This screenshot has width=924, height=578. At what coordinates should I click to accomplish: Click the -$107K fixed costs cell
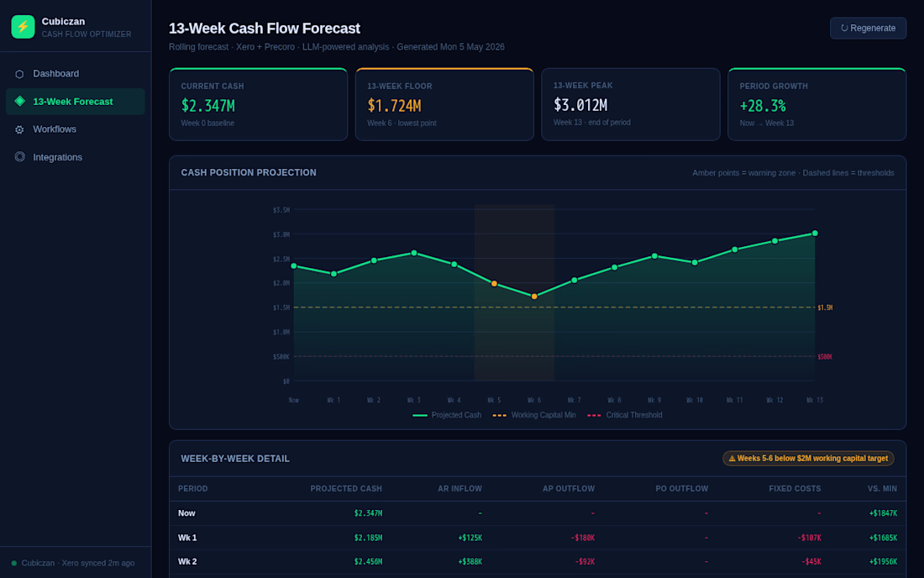(x=809, y=538)
